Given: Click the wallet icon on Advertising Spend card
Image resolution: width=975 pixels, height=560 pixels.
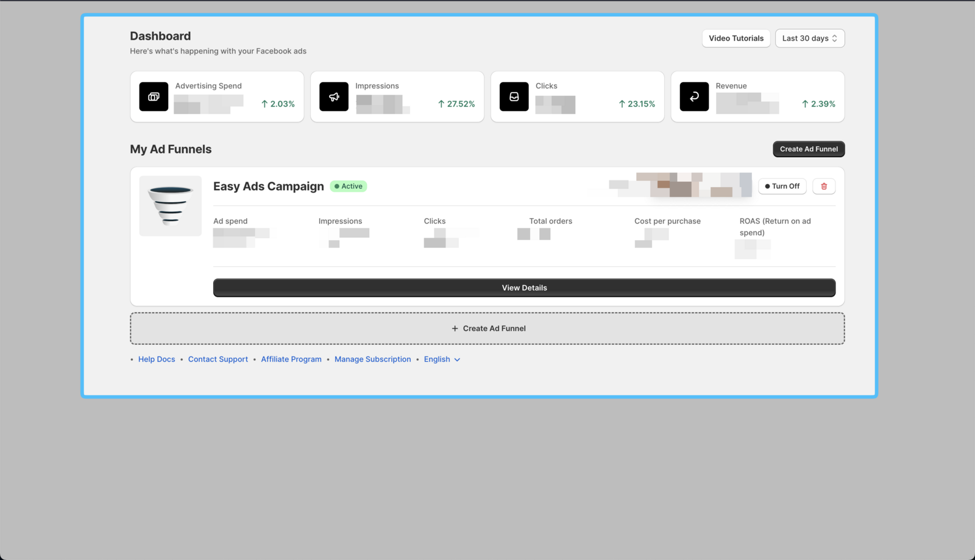Looking at the screenshot, I should [x=153, y=96].
